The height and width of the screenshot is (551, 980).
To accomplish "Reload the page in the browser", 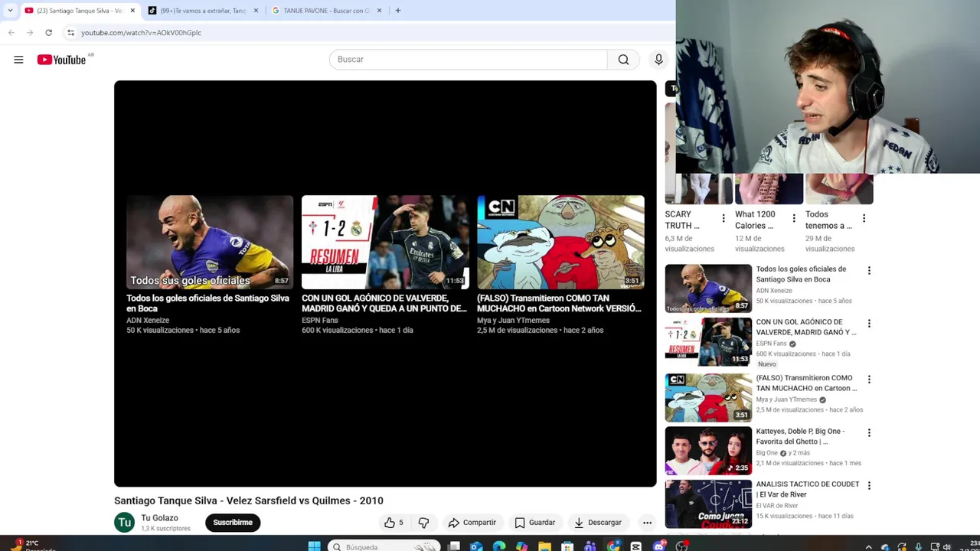I will tap(48, 32).
